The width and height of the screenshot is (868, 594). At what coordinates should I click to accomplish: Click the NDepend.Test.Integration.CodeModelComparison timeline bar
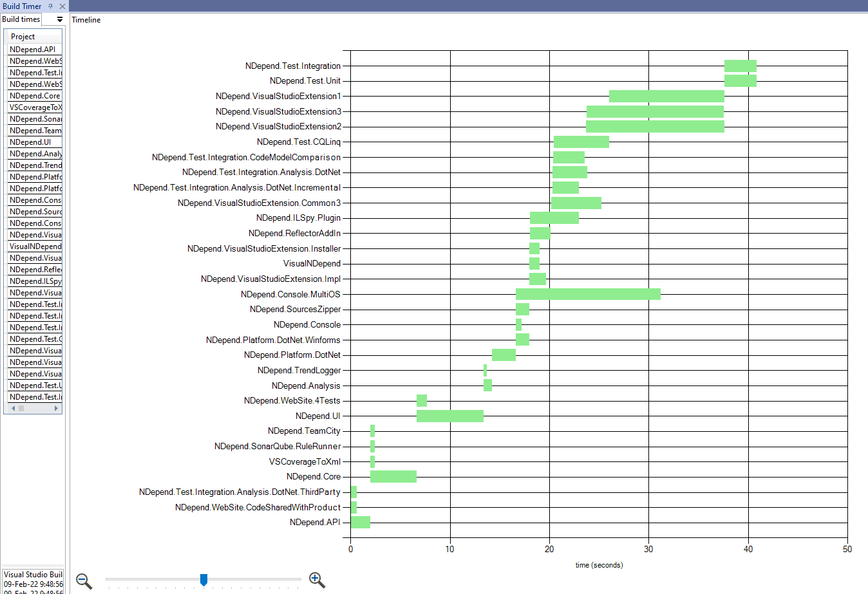(x=569, y=157)
